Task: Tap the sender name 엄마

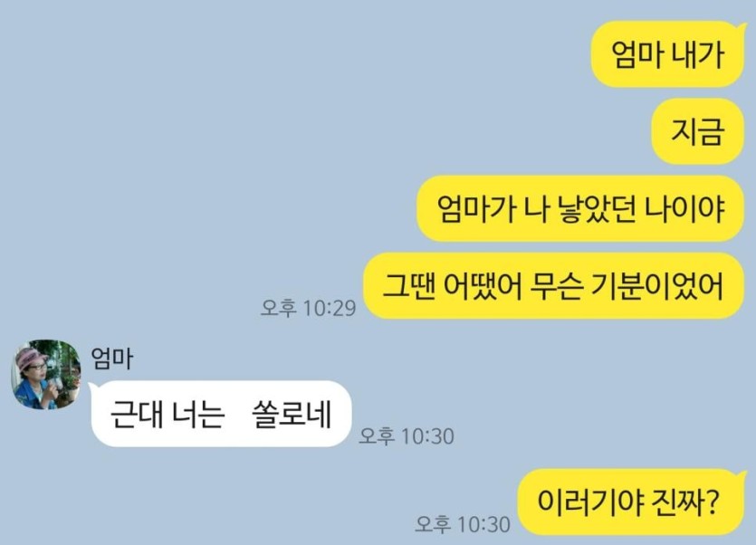Action: pyautogui.click(x=112, y=359)
